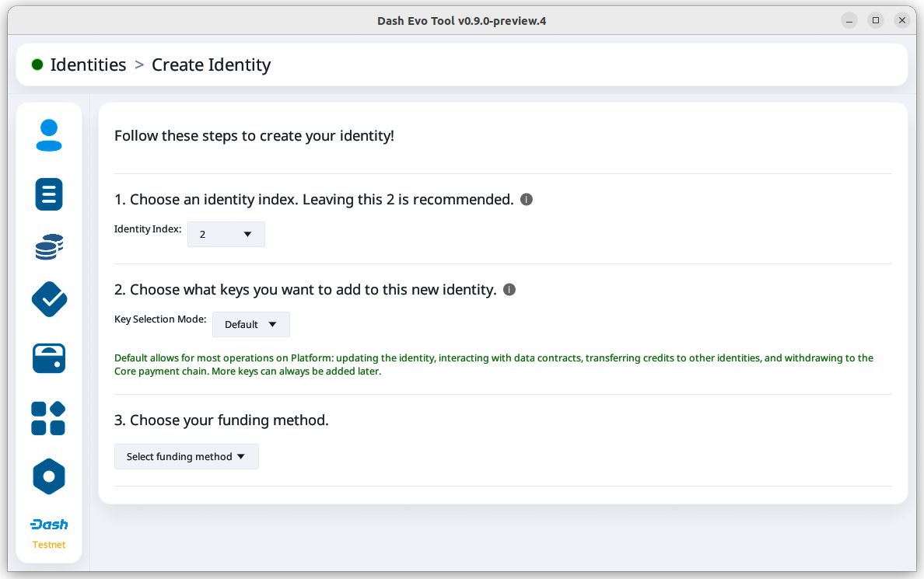The height and width of the screenshot is (579, 924).
Task: Show info tooltip for key selection step
Action: coord(509,290)
